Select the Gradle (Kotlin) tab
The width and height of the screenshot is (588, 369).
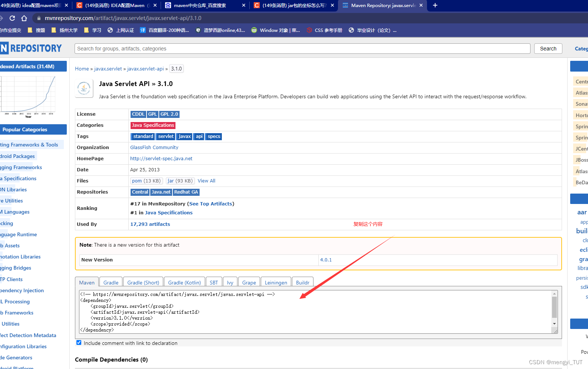click(x=184, y=282)
